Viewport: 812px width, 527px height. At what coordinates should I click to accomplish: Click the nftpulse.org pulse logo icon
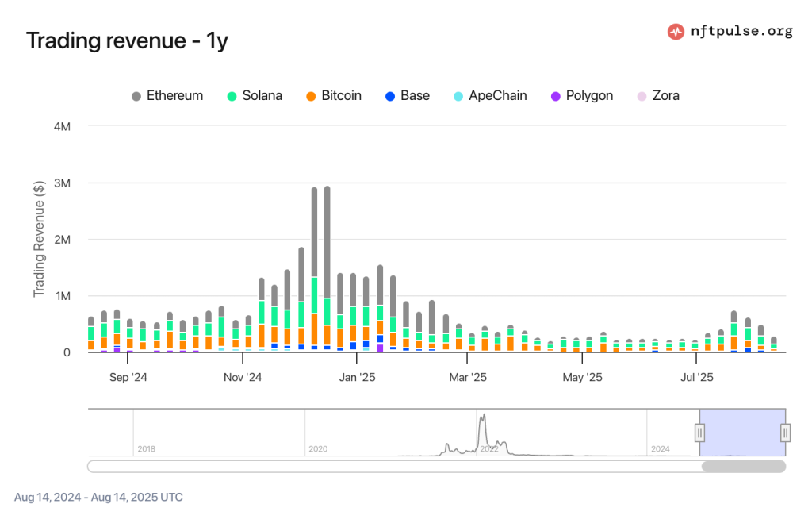click(x=676, y=32)
